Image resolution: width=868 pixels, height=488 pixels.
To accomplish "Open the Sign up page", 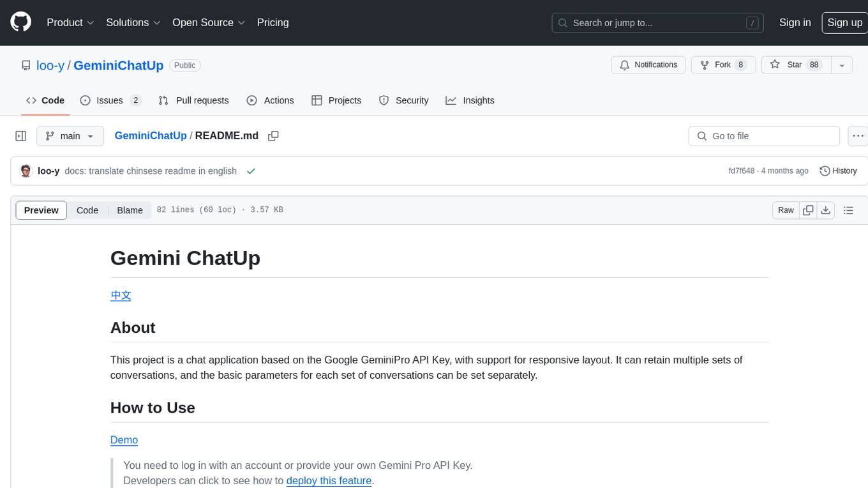I will coord(844,22).
